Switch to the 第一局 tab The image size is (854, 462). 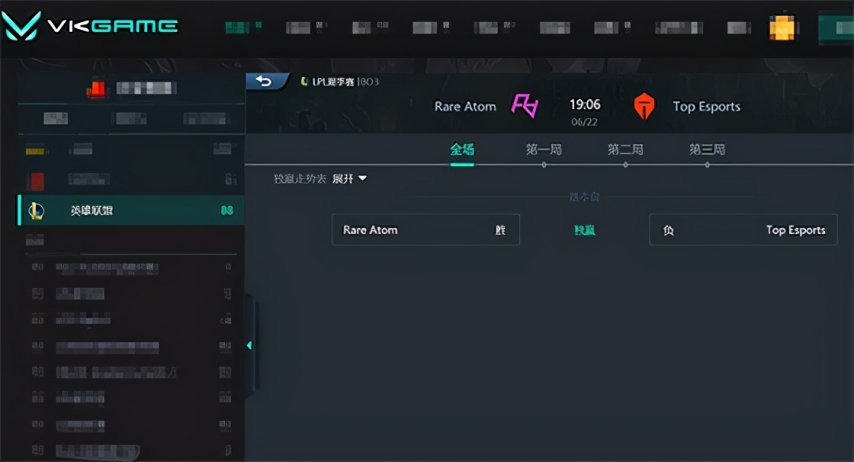tap(544, 149)
